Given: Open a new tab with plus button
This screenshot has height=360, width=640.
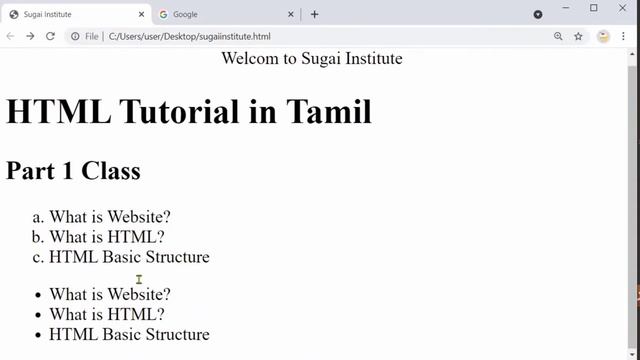Looking at the screenshot, I should click(x=314, y=14).
